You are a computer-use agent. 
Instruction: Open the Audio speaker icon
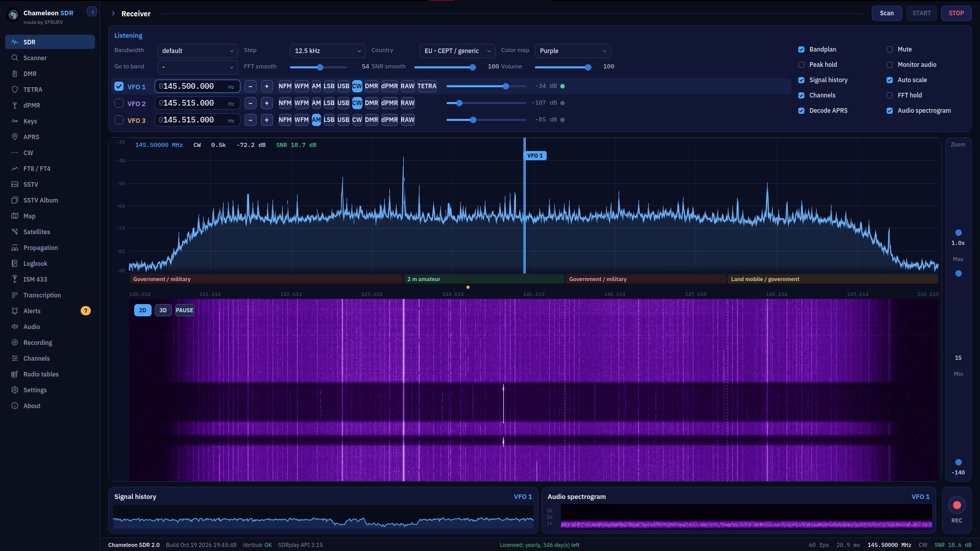click(x=15, y=327)
